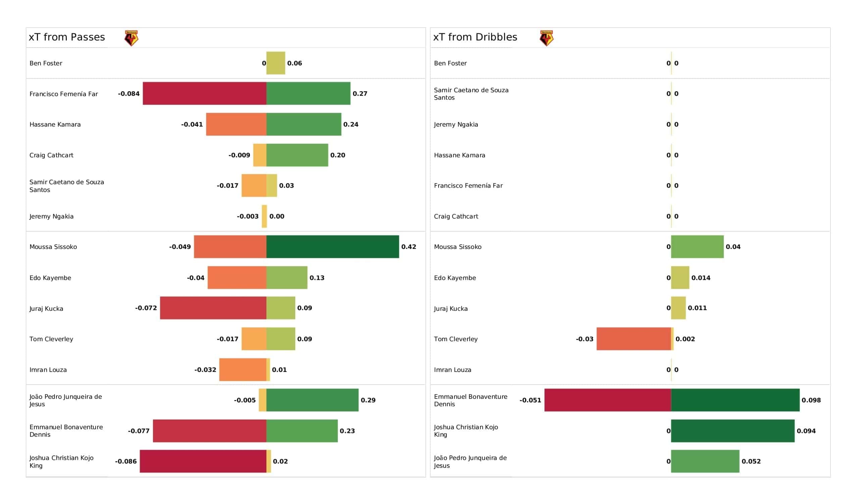Click Francisco Femenía Far's red -0.084 passes bar
Viewport: 859px width, 504px height.
205,93
